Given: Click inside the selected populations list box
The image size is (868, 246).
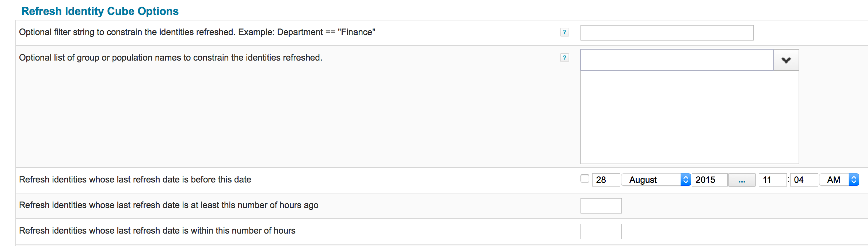Looking at the screenshot, I should point(689,117).
